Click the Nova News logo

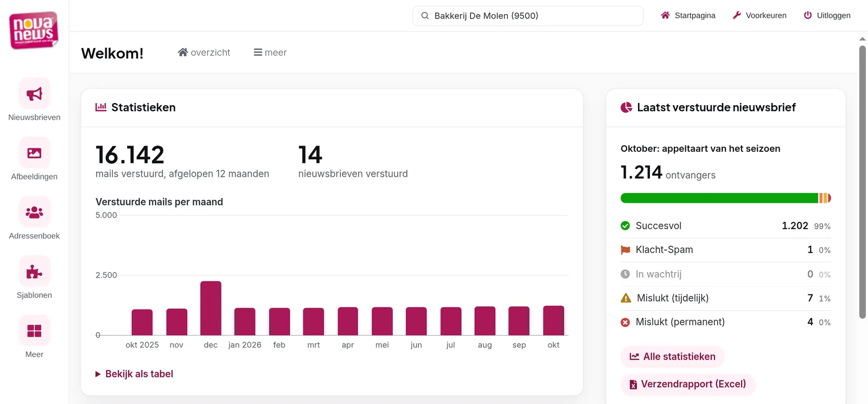tap(34, 30)
